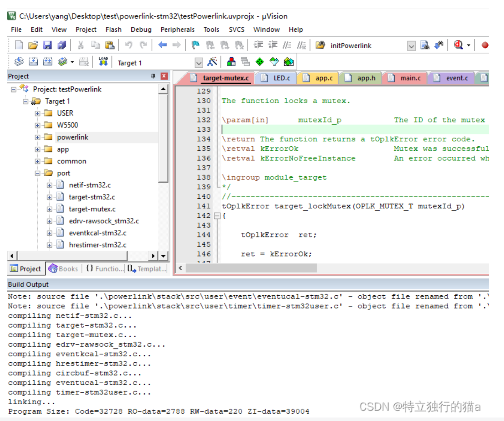The height and width of the screenshot is (421, 504).
Task: Click the Rebuild all target files icon
Action: (48, 62)
